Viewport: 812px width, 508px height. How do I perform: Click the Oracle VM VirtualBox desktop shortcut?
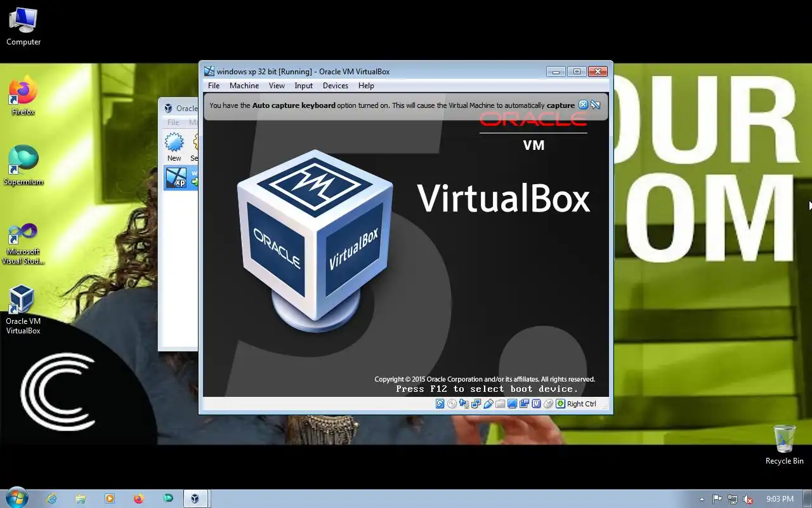tap(23, 311)
